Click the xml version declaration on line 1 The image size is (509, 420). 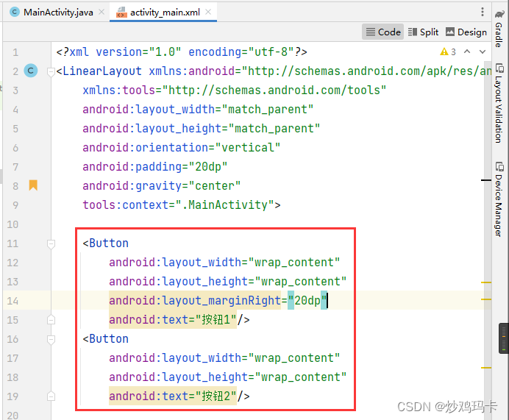click(x=182, y=51)
